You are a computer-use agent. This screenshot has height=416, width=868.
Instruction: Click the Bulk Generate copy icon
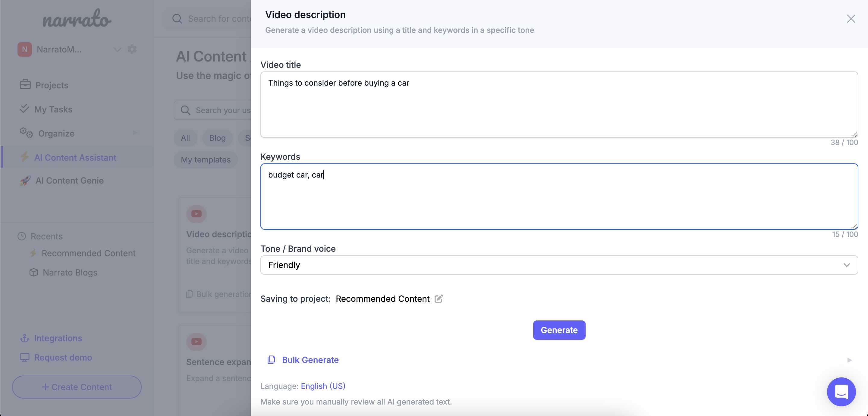point(271,360)
